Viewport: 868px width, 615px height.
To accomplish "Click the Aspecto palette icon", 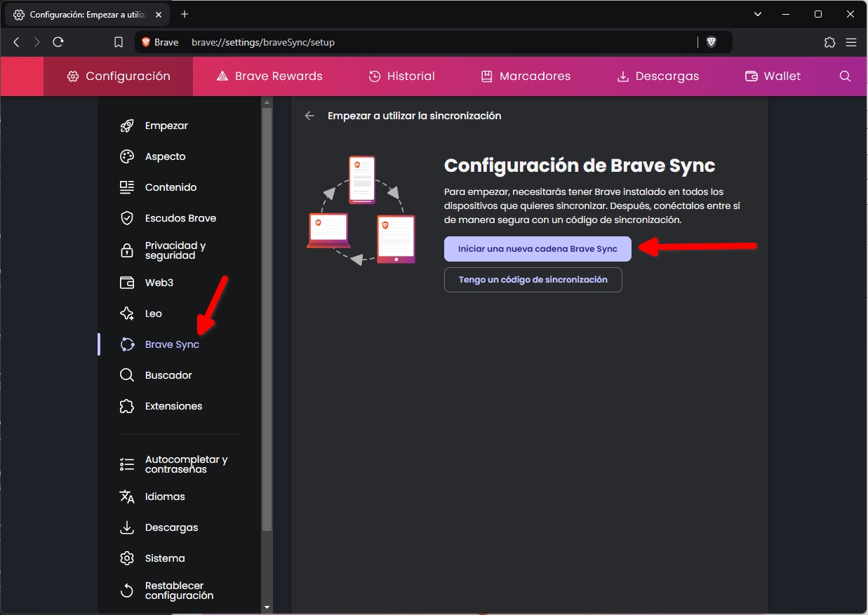I will click(127, 156).
